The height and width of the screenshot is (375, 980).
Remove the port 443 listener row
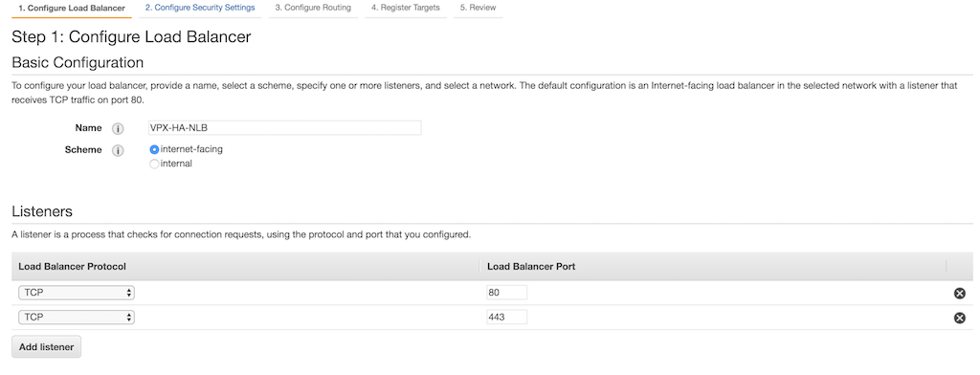pyautogui.click(x=959, y=318)
